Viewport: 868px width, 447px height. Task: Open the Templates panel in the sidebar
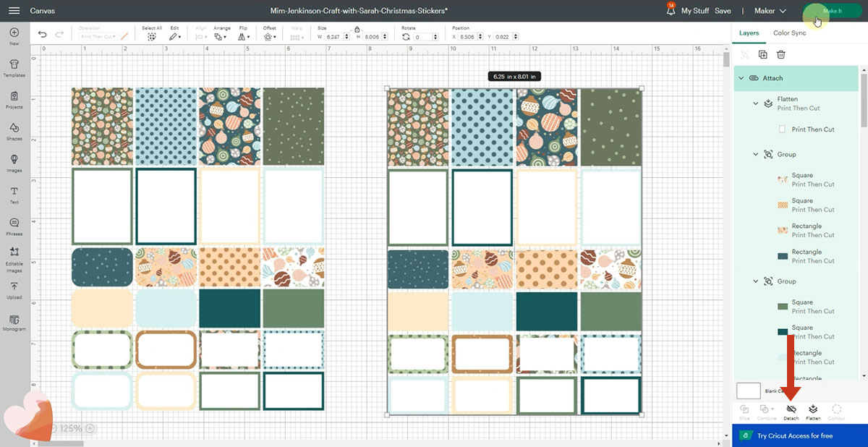tap(14, 69)
